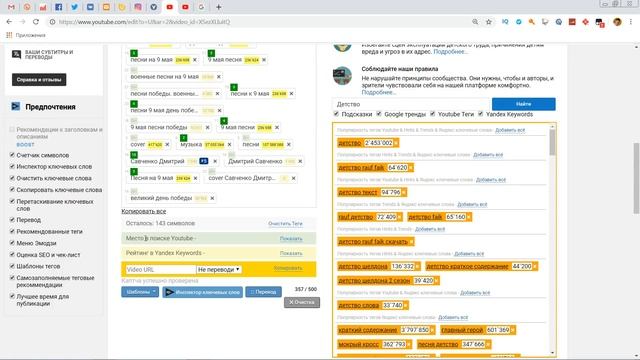This screenshot has height=360, width=640.
Task: Go back to previous page
Action: pos(9,22)
